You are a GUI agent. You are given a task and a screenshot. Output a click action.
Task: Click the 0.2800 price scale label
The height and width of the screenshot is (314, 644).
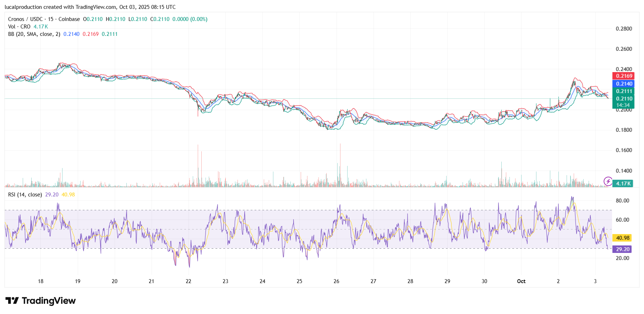[x=623, y=29]
